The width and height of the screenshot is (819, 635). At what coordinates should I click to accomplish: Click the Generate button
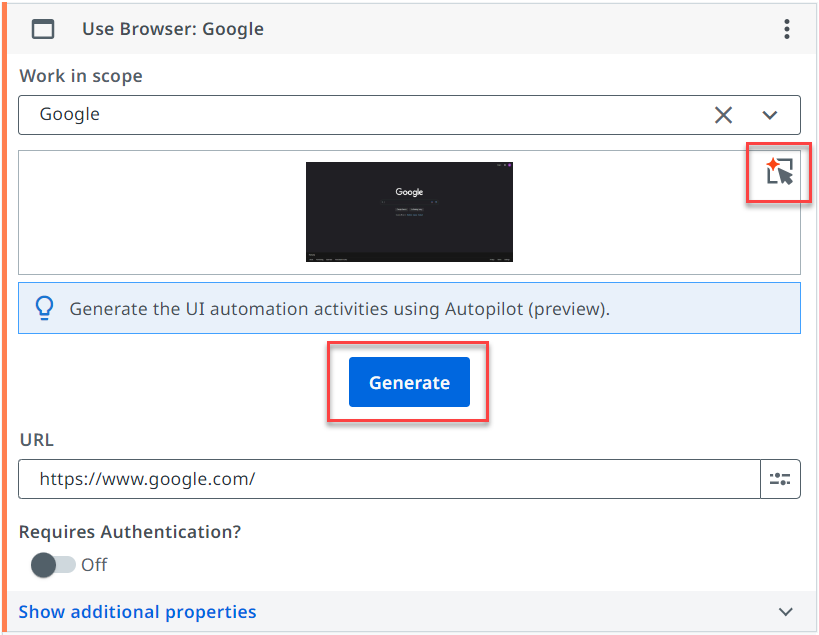(408, 382)
